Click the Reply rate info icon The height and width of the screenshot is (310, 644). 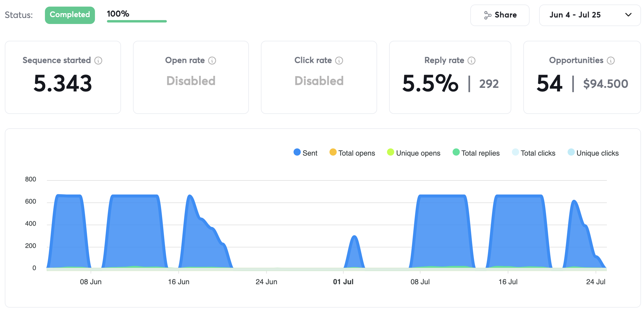(471, 61)
